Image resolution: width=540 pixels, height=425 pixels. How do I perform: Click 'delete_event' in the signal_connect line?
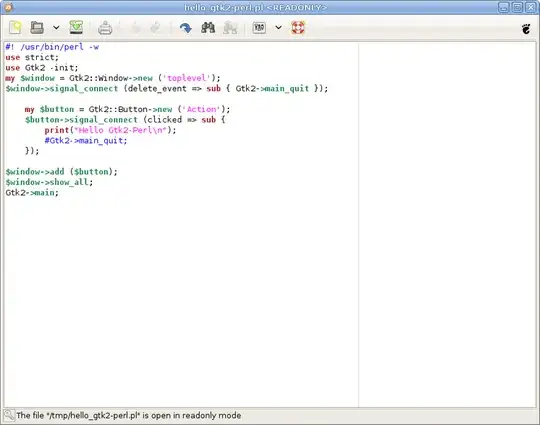coord(157,89)
